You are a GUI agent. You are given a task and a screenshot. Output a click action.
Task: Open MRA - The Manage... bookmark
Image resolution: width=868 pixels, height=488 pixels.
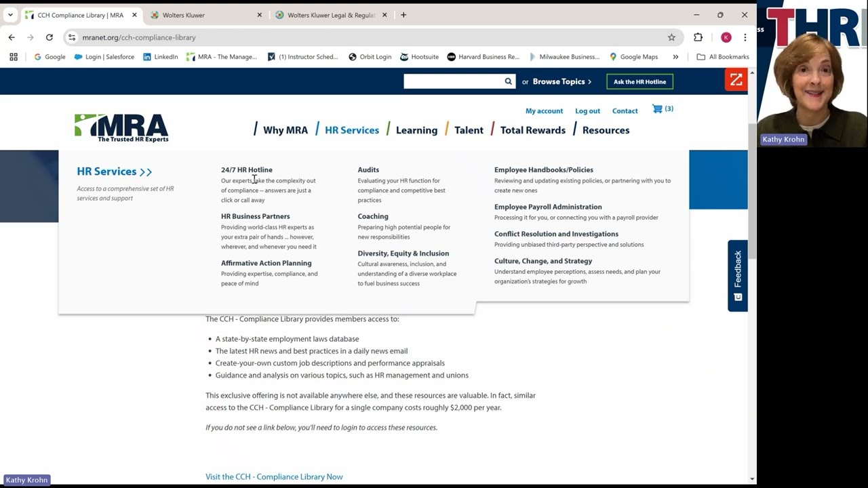coord(221,57)
